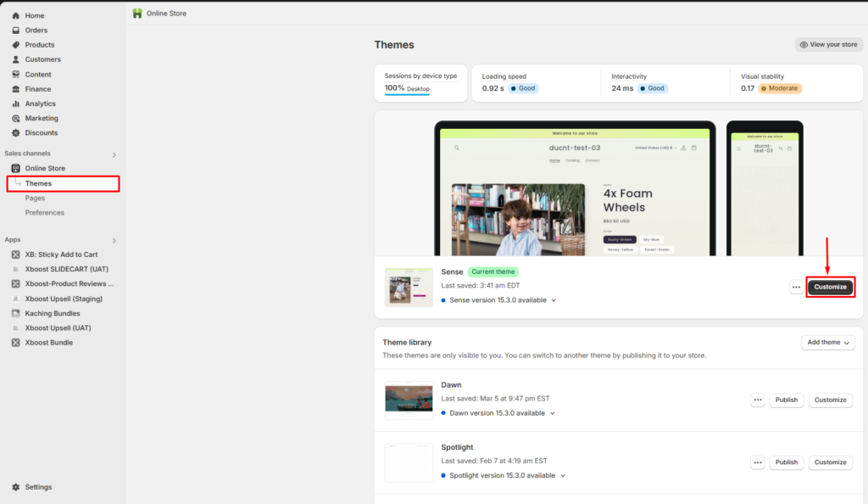The height and width of the screenshot is (504, 868).
Task: Expand Sense version 15.3.0 available dropdown
Action: (x=554, y=300)
